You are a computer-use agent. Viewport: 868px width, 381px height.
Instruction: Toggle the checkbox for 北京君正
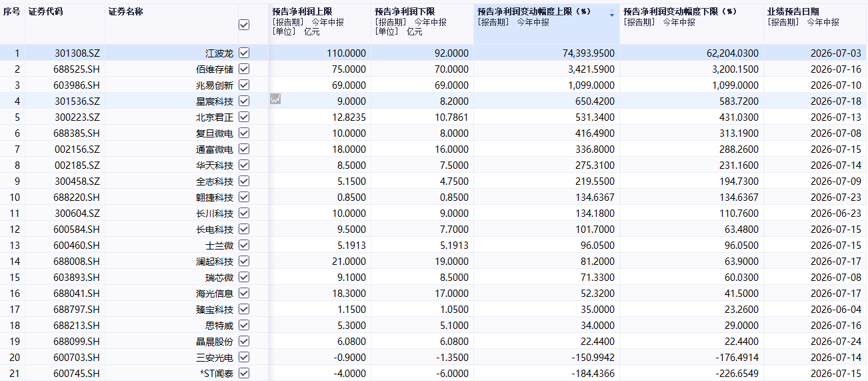click(x=244, y=117)
